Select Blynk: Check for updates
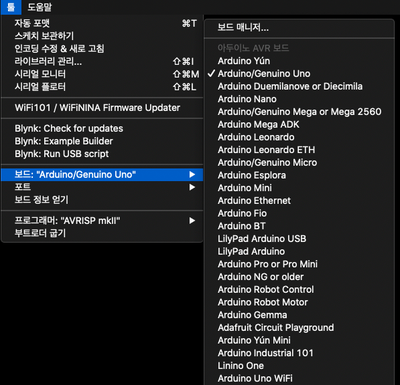Viewport: 400px width, 385px height. pyautogui.click(x=102, y=128)
